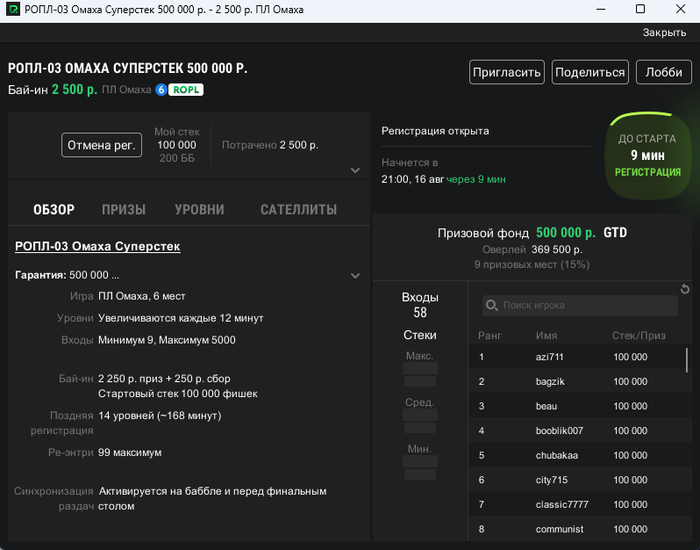Click the Стек/Приз column header
Image resolution: width=700 pixels, height=550 pixels.
click(639, 336)
